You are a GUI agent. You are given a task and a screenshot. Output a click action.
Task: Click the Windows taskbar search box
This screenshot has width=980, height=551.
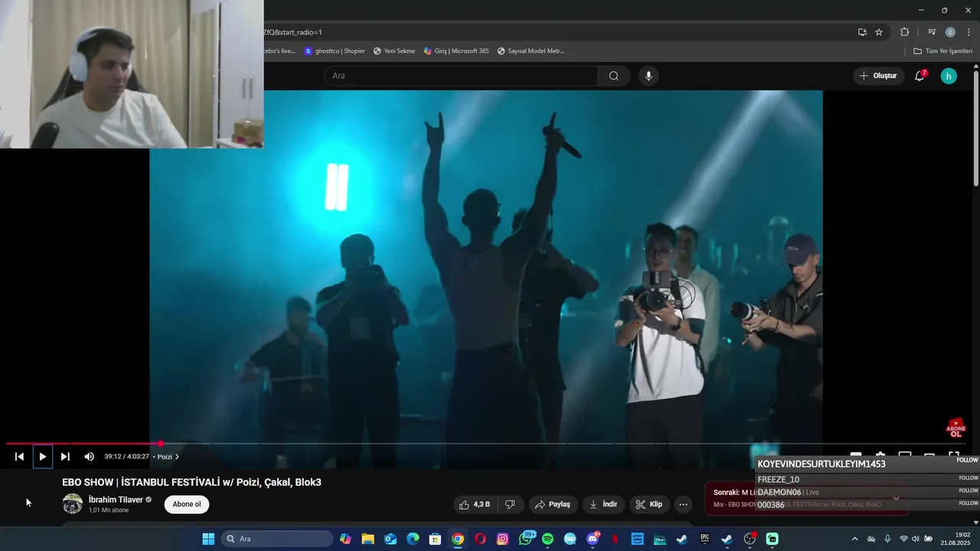click(x=277, y=539)
